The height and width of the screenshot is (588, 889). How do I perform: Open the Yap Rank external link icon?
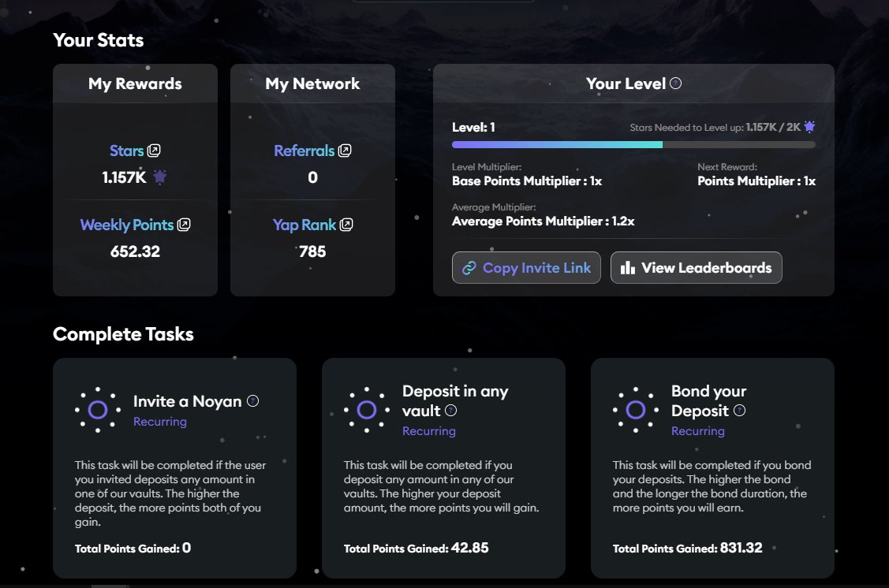tap(346, 225)
